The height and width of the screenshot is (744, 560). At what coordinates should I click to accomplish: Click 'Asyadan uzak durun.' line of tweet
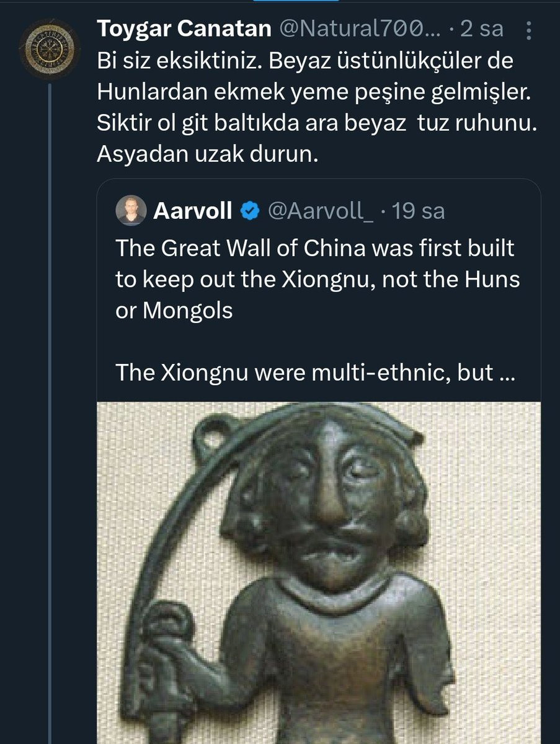(x=207, y=155)
